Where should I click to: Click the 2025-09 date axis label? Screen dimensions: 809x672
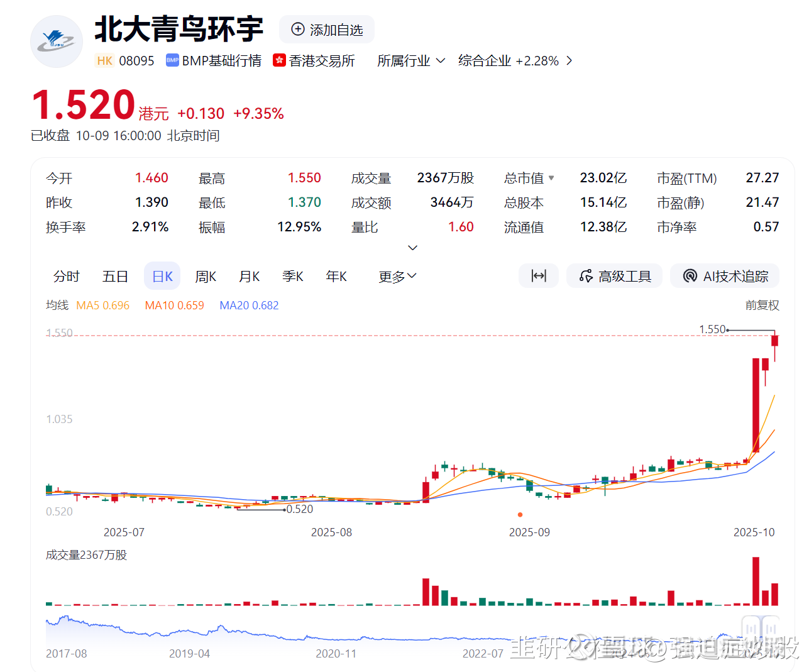[x=529, y=532]
